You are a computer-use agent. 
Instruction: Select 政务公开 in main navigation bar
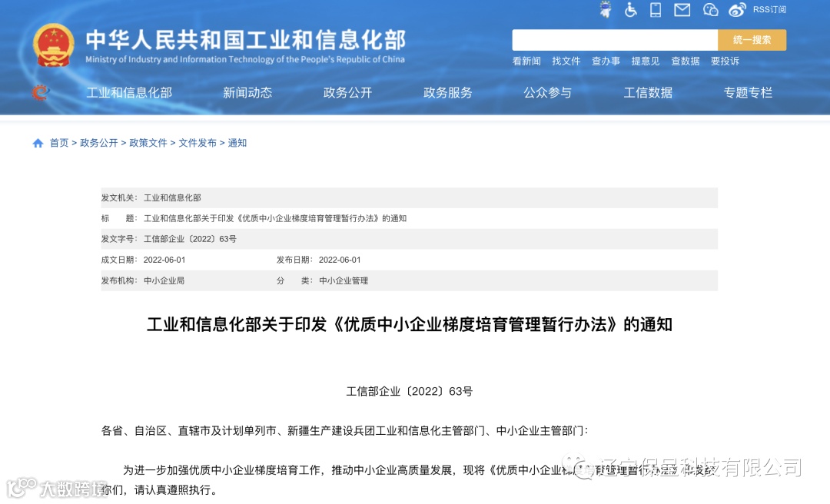click(347, 93)
